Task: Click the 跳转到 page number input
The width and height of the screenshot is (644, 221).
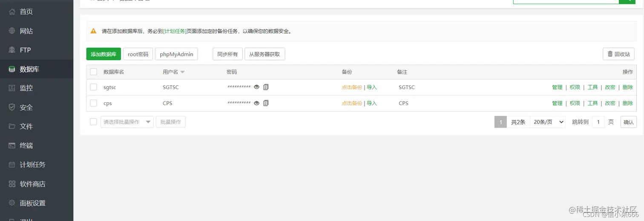Action: [x=598, y=122]
